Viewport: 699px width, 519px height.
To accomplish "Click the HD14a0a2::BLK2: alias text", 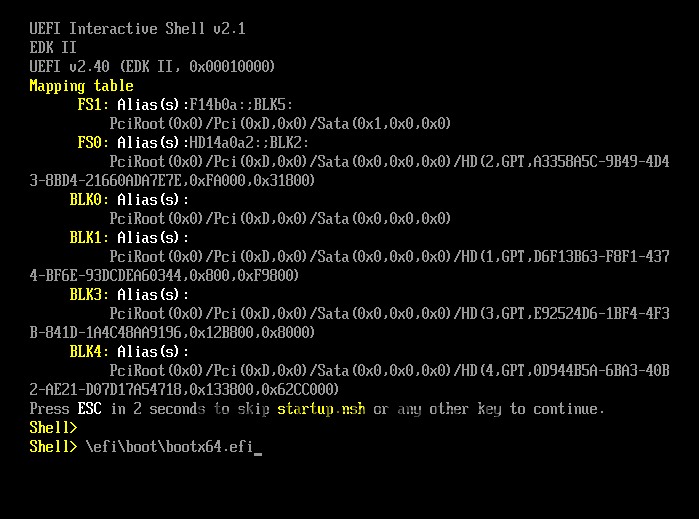I will tap(248, 143).
